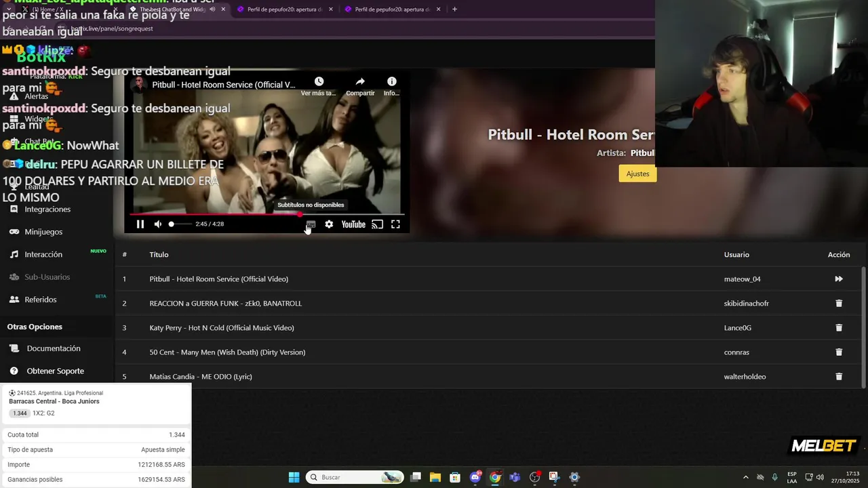The image size is (868, 488).
Task: Click username walterholdeo
Action: pyautogui.click(x=745, y=376)
